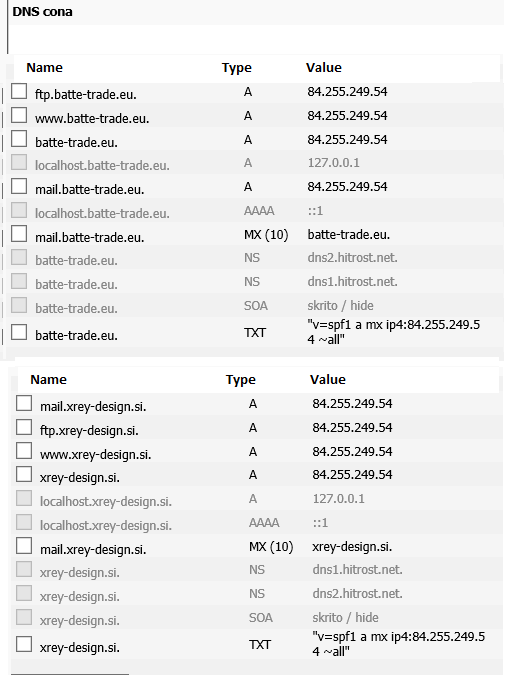Tick the checkbox for ftp.batte-trade.eu. A record

19,92
